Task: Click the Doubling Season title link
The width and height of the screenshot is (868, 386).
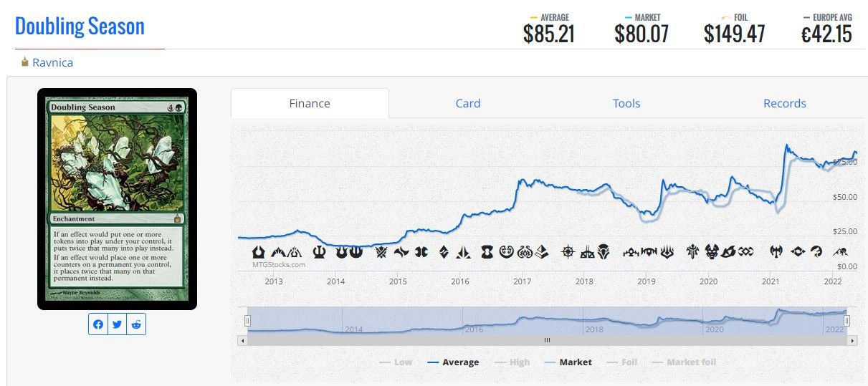Action: click(x=80, y=26)
